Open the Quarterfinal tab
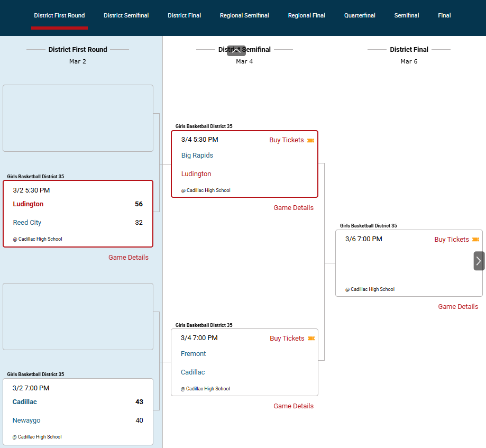This screenshot has width=486, height=448. click(360, 15)
